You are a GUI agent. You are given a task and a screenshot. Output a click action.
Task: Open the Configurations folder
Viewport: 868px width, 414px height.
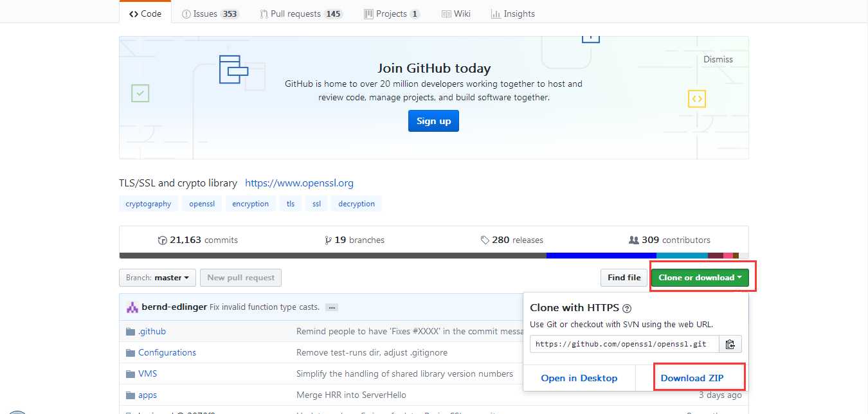tap(167, 352)
